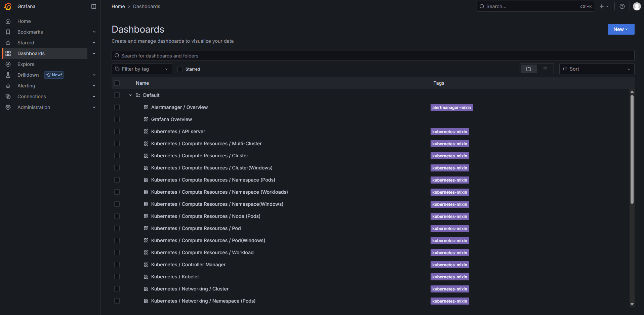The width and height of the screenshot is (644, 315).
Task: Open Kubernetes / Compute Resources / Workload dashboard
Action: tap(202, 252)
